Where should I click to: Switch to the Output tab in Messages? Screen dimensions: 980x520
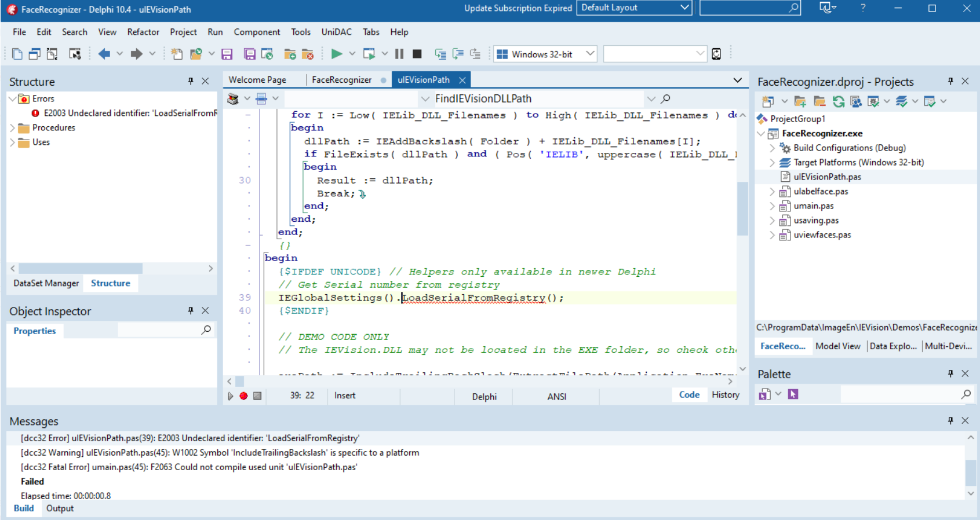(60, 508)
